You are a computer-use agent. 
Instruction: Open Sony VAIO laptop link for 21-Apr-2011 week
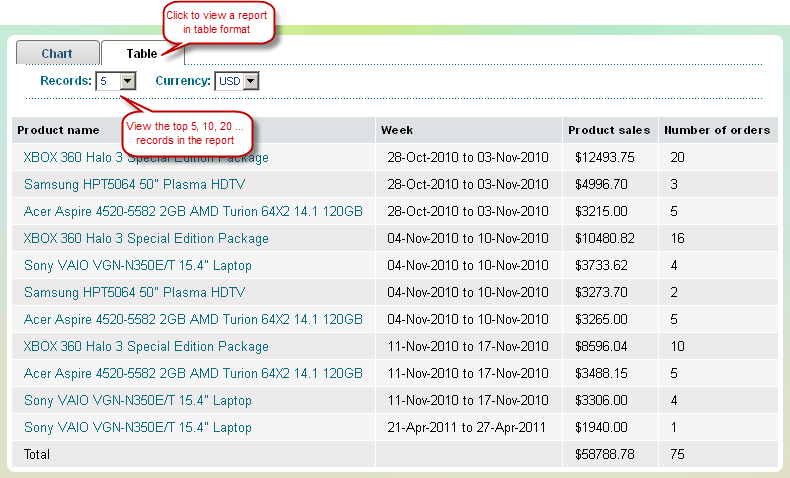(x=138, y=428)
